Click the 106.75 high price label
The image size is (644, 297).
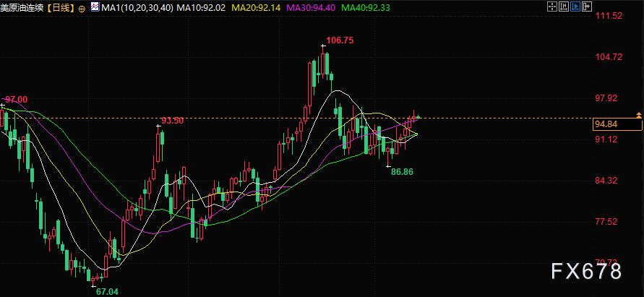pos(340,40)
